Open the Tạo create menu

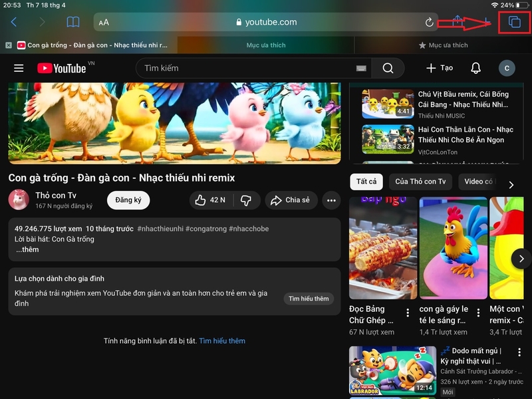[440, 68]
